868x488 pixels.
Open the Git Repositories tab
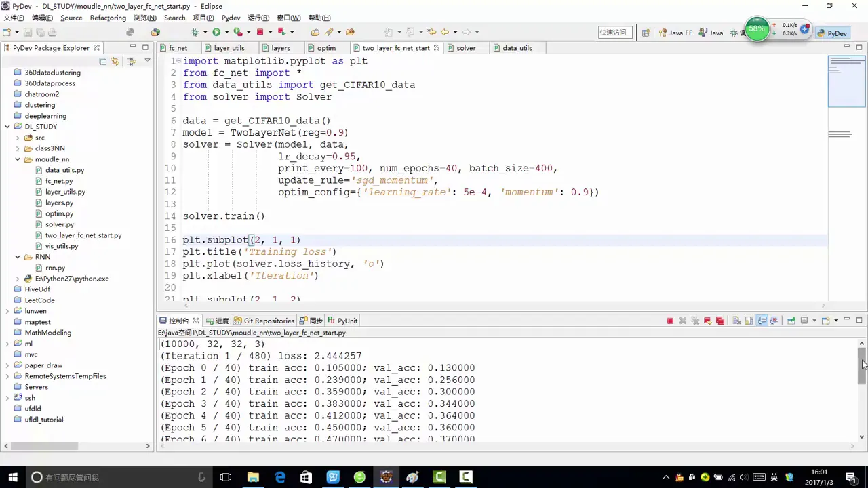coord(264,321)
